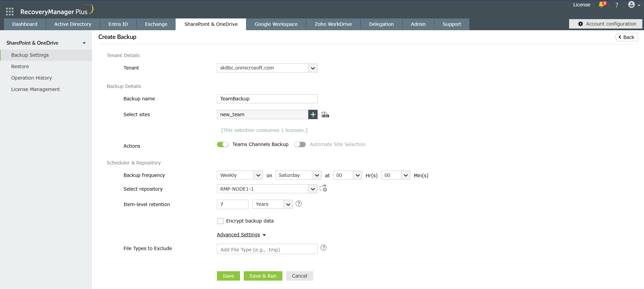Open the Backup frequency Weekly dropdown
644x289 pixels.
[x=240, y=175]
